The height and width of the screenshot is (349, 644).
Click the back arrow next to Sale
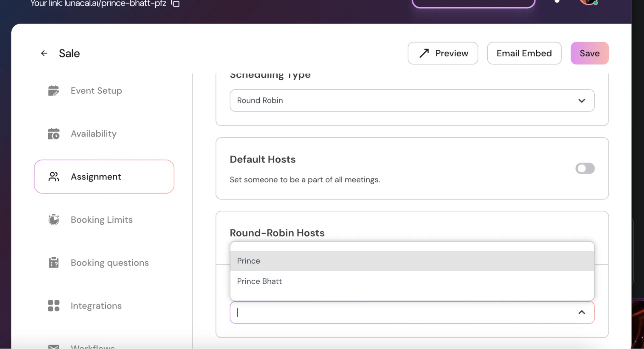coord(44,53)
